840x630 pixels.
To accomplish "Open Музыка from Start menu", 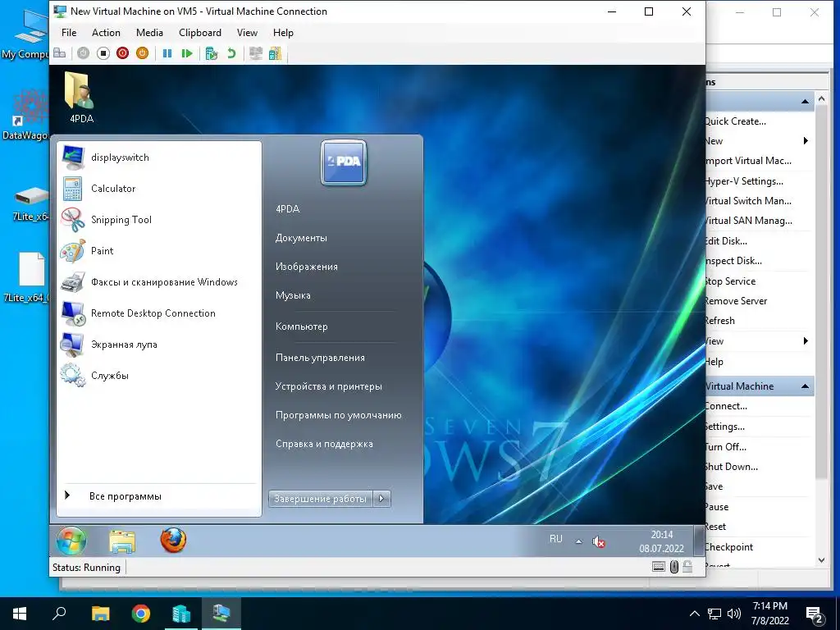I will (293, 295).
